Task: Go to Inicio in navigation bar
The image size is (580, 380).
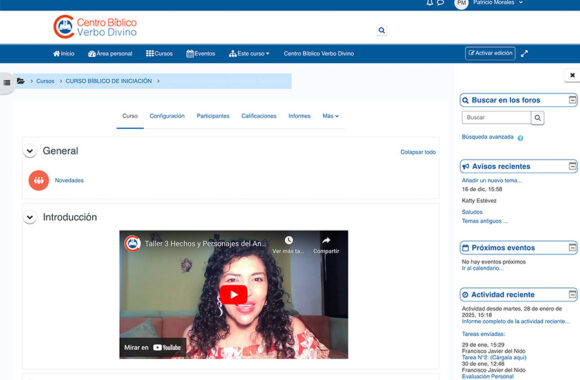Action: tap(64, 54)
